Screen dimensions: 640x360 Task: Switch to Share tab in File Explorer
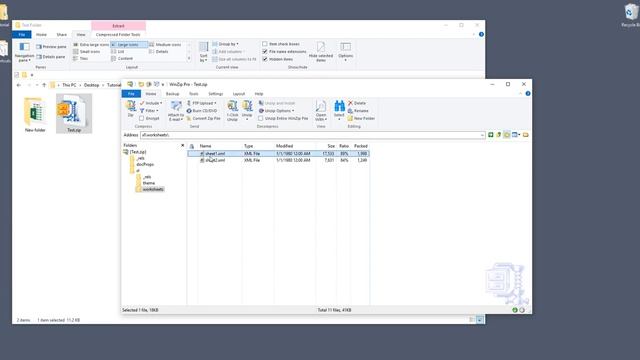pyautogui.click(x=62, y=35)
